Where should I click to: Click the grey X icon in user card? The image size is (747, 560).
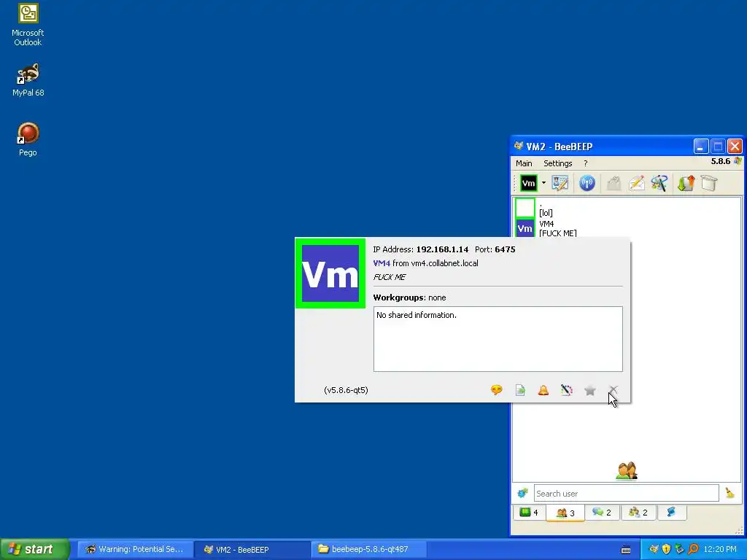pyautogui.click(x=613, y=390)
